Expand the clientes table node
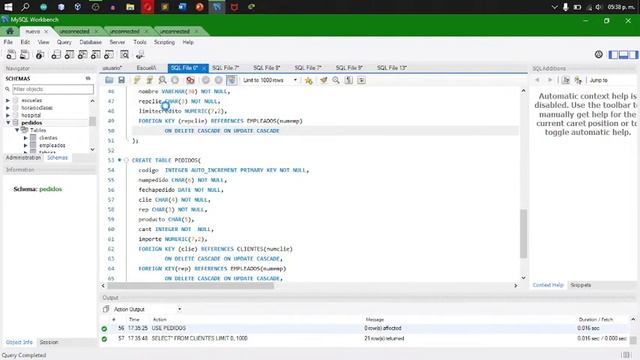This screenshot has width=640, height=360. (x=25, y=138)
